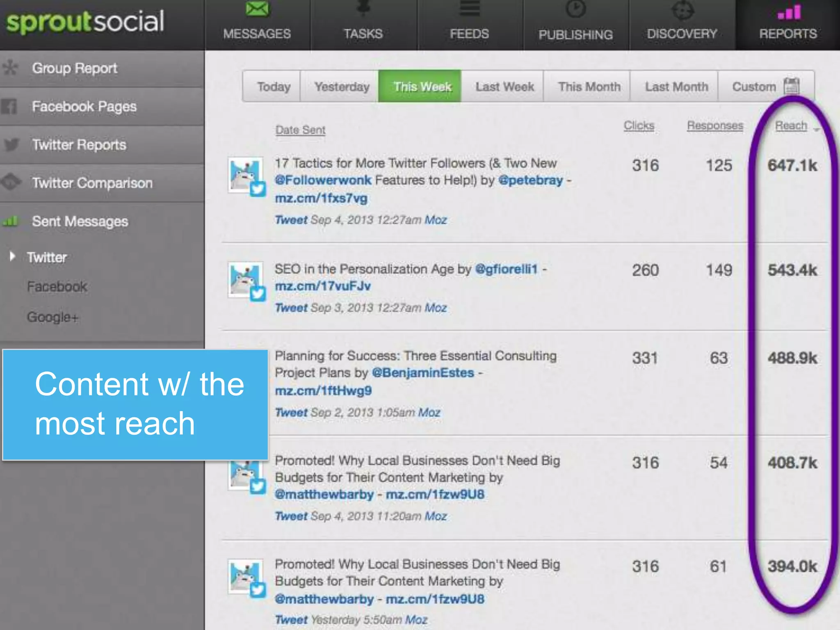840x630 pixels.
Task: Open the mz.cm/1fxs7vg link
Action: click(x=321, y=198)
